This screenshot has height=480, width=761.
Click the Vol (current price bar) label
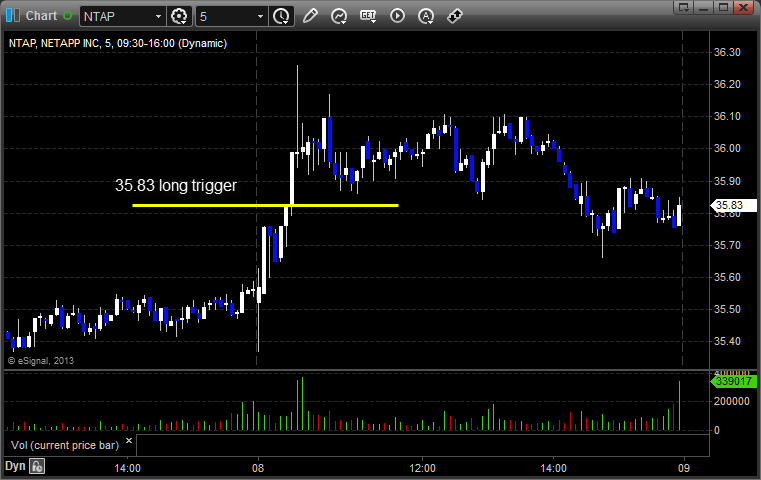coord(65,445)
